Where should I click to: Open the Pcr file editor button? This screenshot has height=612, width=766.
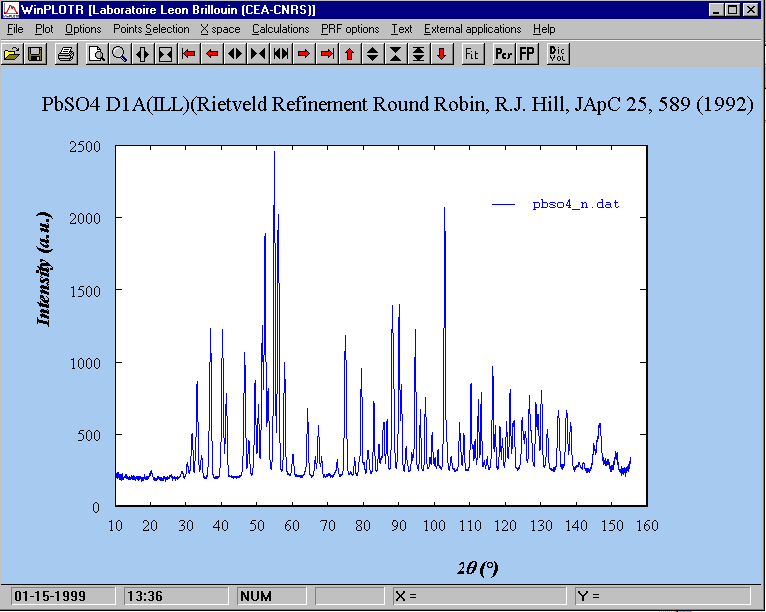pyautogui.click(x=503, y=53)
